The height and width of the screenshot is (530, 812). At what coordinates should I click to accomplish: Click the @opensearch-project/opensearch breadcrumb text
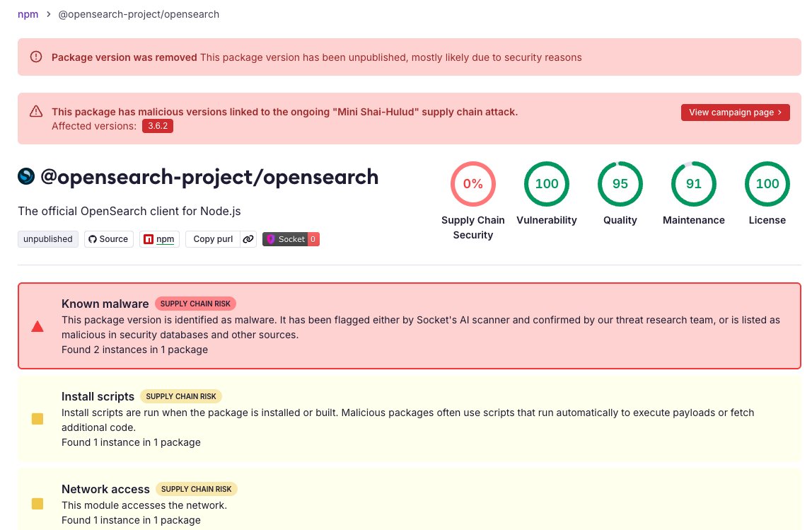pos(138,14)
